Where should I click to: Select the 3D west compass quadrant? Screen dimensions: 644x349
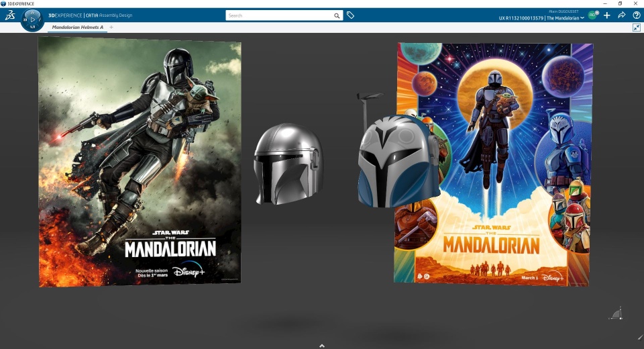(x=25, y=19)
